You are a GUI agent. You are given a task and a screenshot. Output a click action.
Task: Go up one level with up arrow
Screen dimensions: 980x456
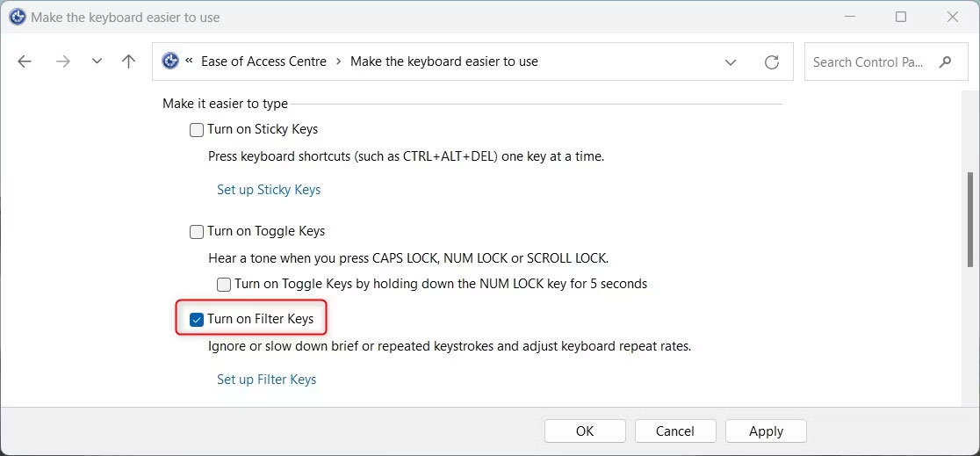click(129, 62)
